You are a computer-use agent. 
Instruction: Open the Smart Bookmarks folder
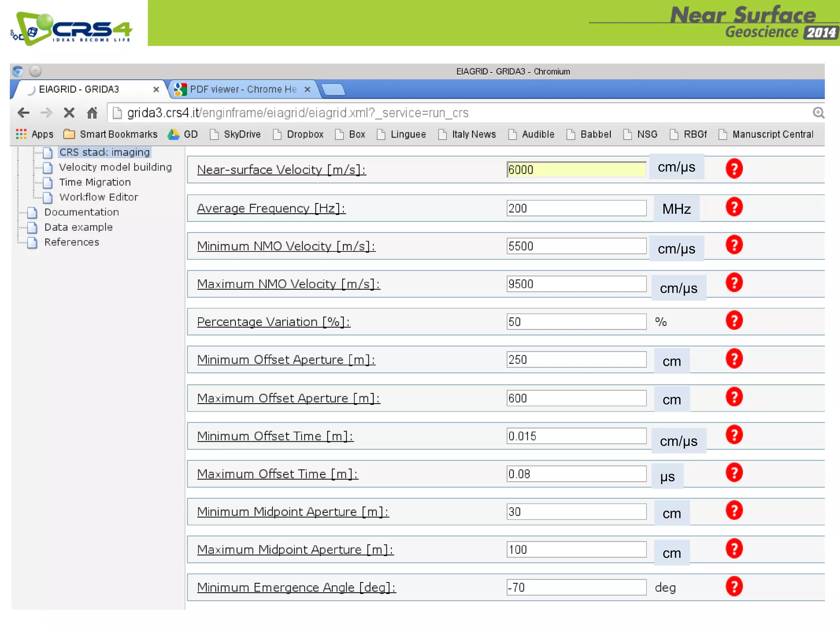(110, 134)
